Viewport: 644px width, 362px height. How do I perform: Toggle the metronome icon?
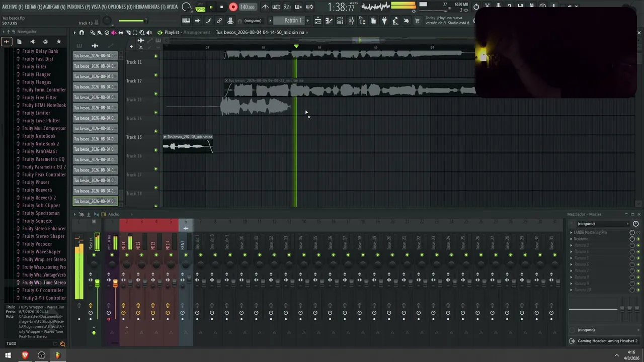(x=265, y=7)
